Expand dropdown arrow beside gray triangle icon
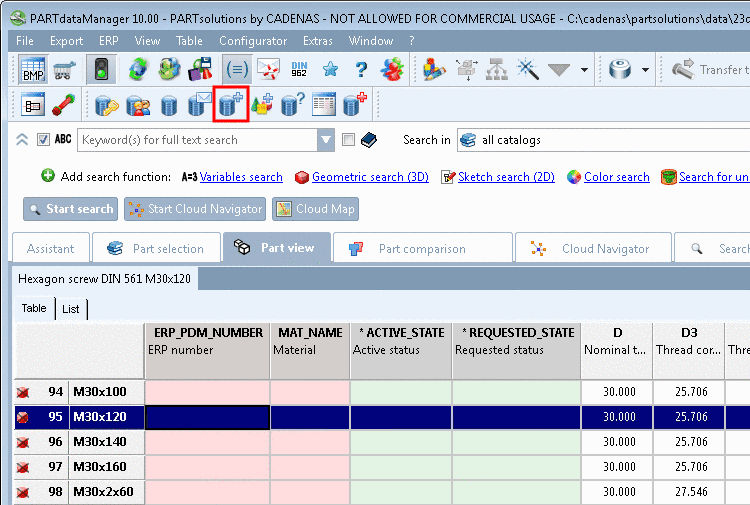This screenshot has height=505, width=750. [x=584, y=70]
